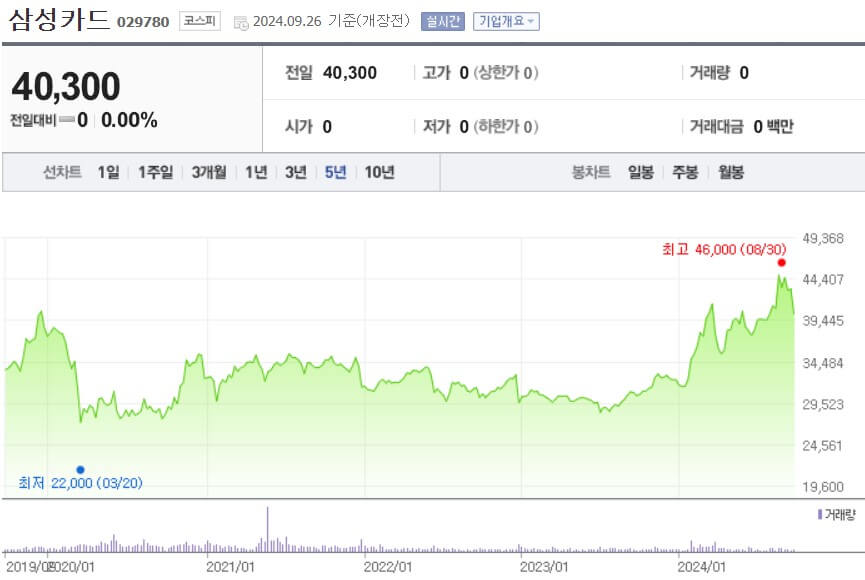Open the 3개월 three-month chart view
This screenshot has width=865, height=580.
(x=209, y=172)
